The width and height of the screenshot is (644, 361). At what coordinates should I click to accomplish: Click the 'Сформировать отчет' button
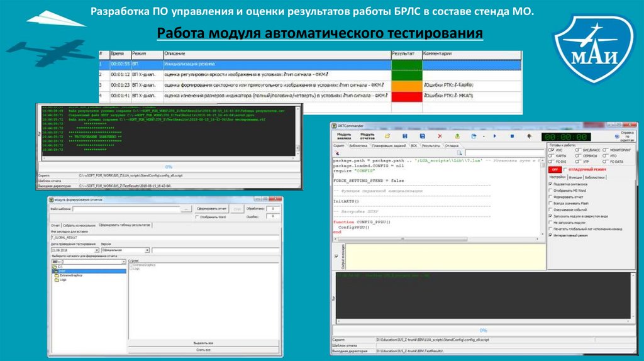(x=211, y=208)
